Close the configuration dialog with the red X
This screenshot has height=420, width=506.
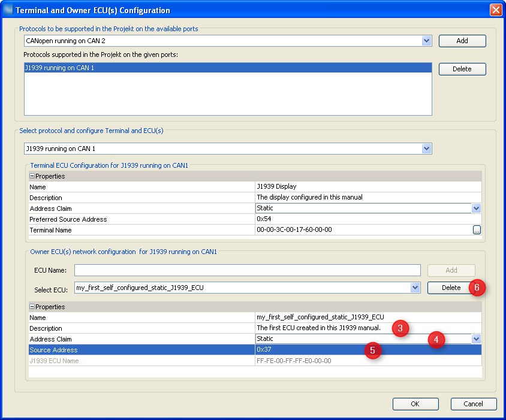click(496, 10)
